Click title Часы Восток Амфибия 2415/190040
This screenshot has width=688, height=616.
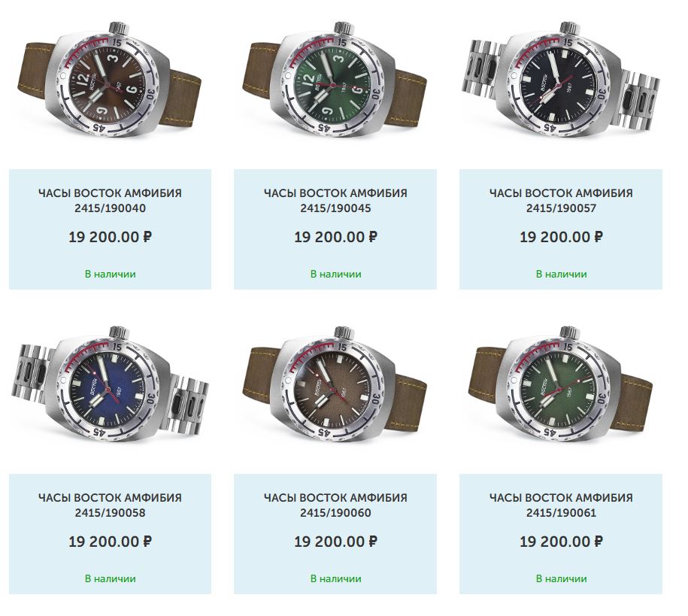(110, 200)
